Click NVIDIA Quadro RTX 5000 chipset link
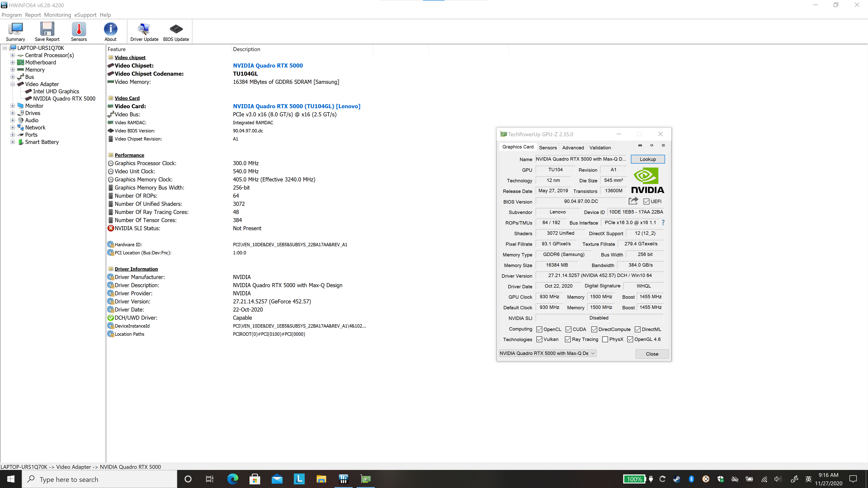The height and width of the screenshot is (488, 868). pos(268,66)
